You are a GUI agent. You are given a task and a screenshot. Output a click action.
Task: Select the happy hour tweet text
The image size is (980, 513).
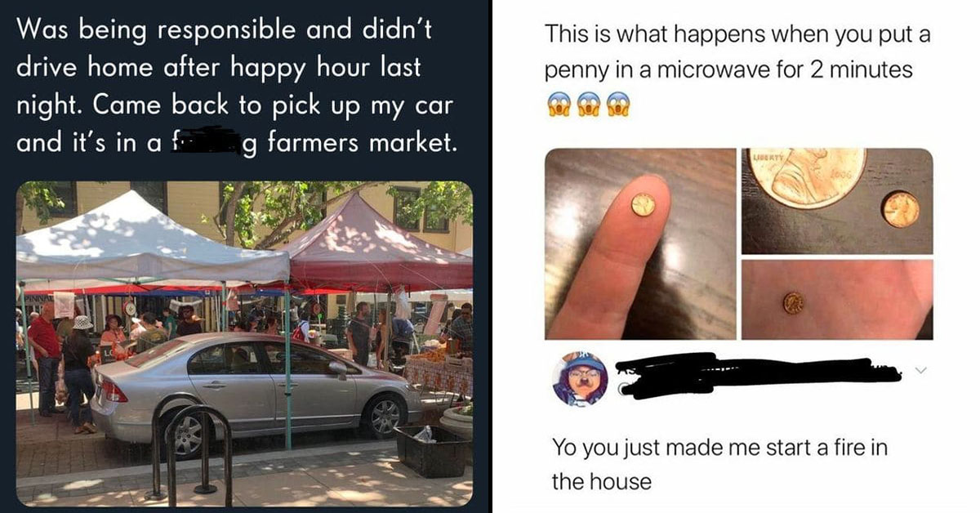(x=235, y=87)
